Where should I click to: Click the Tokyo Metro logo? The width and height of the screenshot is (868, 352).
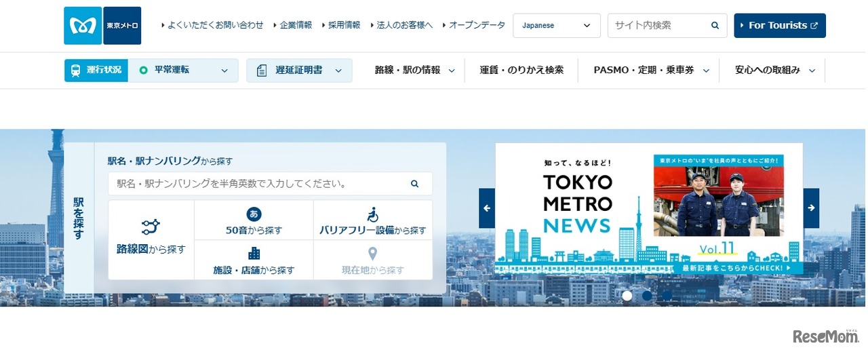102,26
